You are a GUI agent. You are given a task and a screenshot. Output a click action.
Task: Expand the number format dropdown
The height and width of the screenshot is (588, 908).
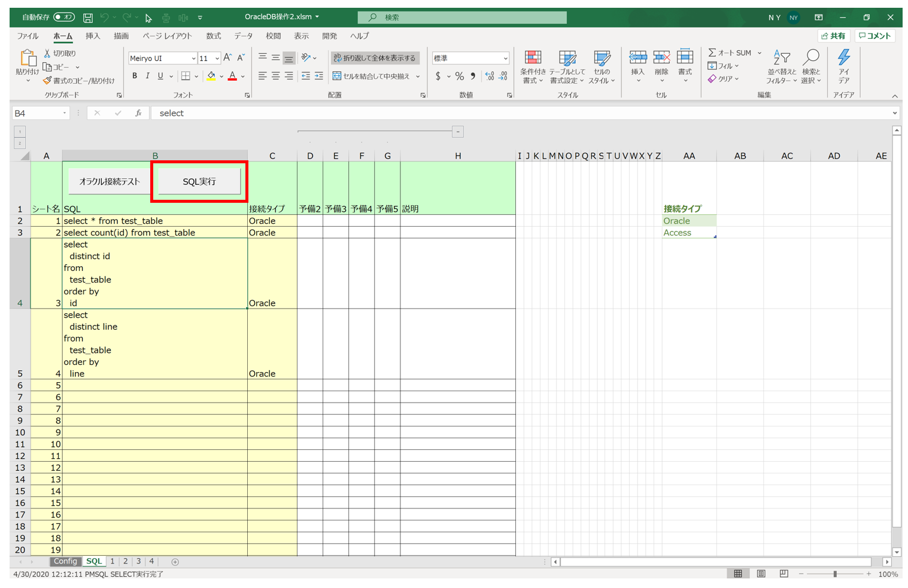[x=506, y=58]
